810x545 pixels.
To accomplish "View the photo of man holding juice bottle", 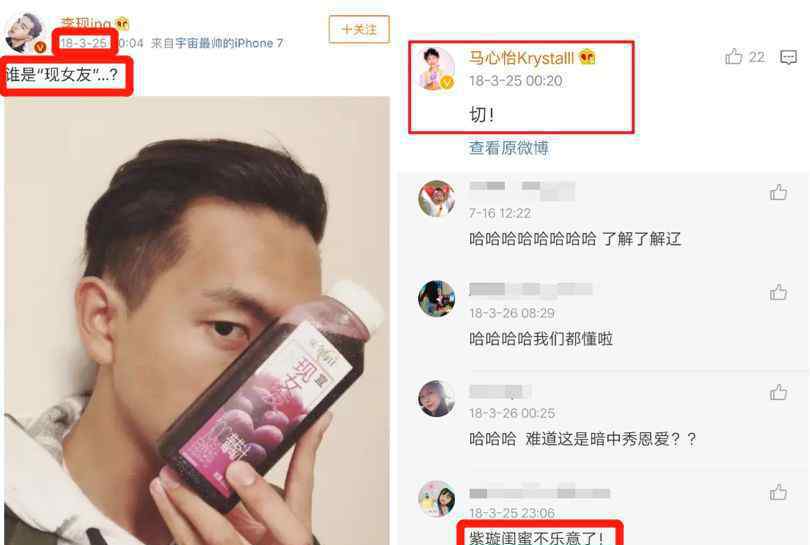I will pos(197,320).
